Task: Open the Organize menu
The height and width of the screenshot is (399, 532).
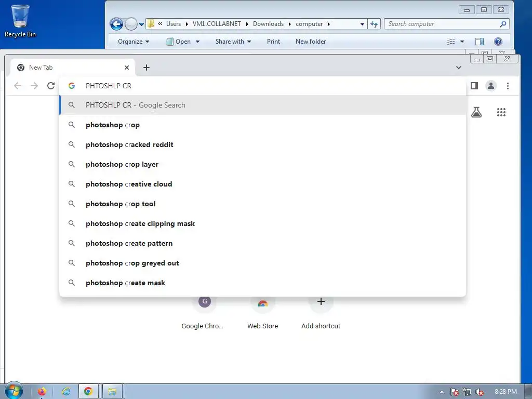Action: (134, 42)
